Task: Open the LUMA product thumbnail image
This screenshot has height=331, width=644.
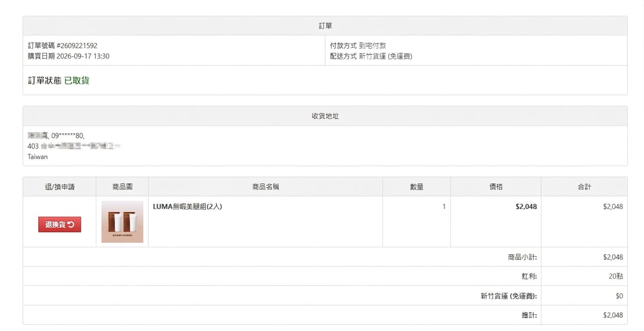Action: tap(122, 222)
